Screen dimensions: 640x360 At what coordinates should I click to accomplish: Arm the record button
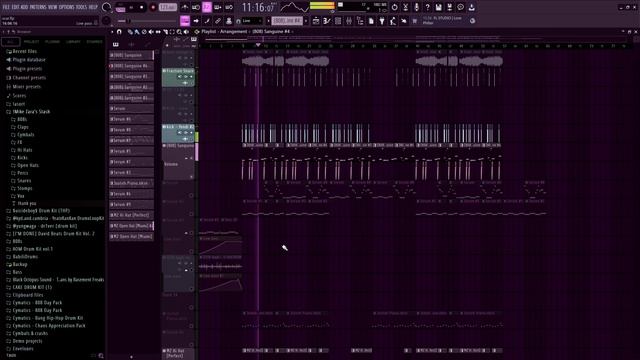click(153, 7)
